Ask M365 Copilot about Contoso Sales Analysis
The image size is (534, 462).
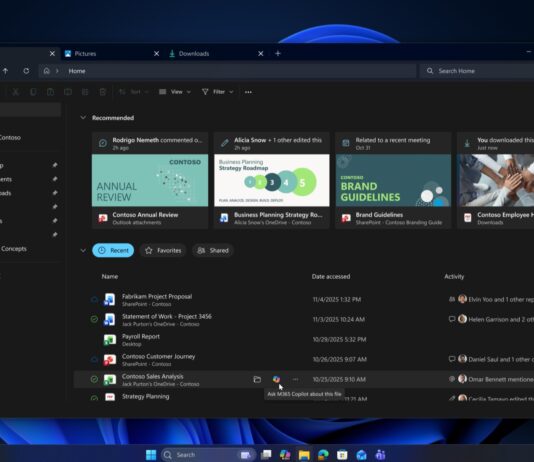coord(276,379)
